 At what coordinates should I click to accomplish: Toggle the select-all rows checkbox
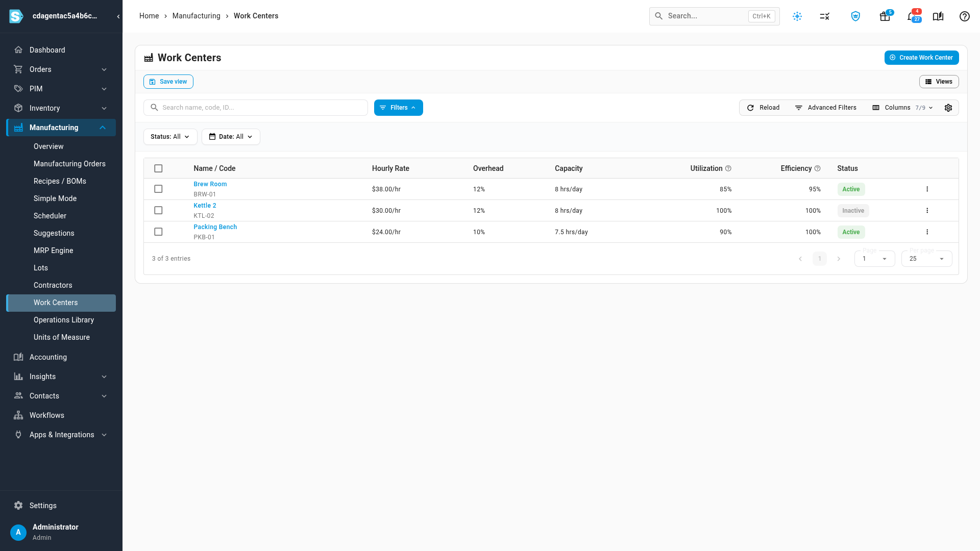pos(158,168)
